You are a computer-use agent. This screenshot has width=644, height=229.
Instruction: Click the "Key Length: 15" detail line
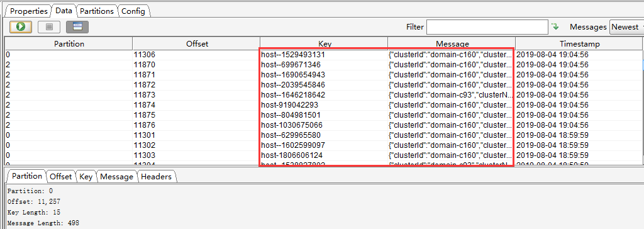(x=34, y=212)
